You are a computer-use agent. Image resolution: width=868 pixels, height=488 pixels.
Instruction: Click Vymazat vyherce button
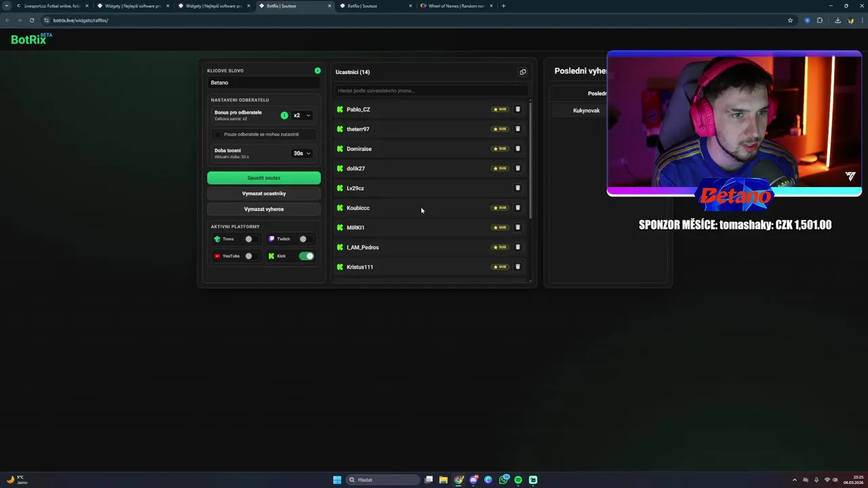coord(264,209)
